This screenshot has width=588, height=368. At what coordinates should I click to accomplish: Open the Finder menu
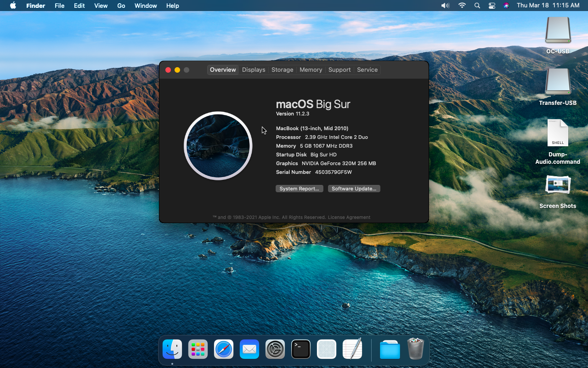35,6
